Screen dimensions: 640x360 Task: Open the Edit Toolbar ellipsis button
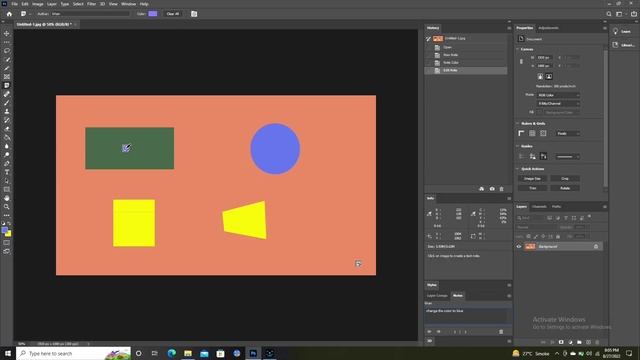click(7, 215)
